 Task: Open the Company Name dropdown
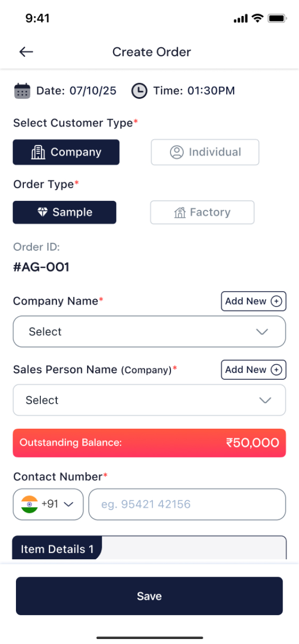pos(149,331)
